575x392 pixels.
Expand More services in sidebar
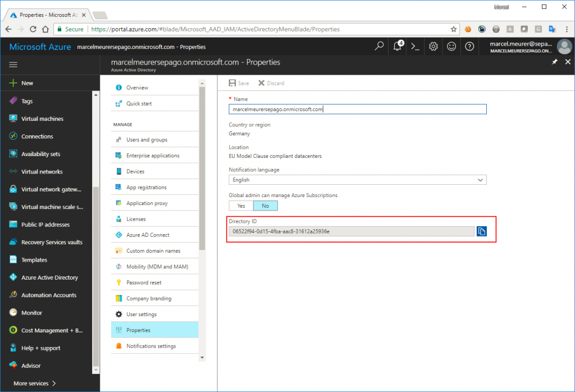click(x=35, y=384)
